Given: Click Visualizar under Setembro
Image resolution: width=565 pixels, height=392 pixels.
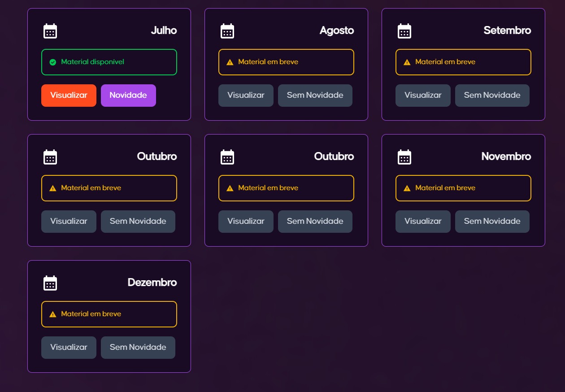Looking at the screenshot, I should pos(423,96).
